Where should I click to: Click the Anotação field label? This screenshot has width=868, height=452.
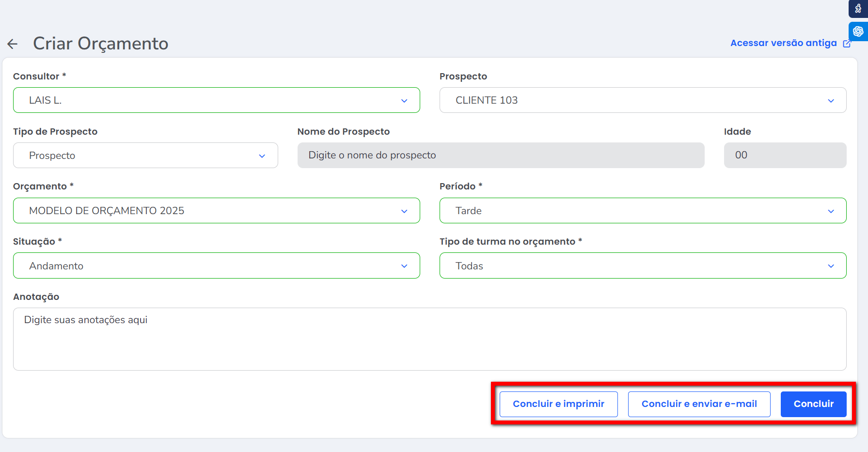click(x=36, y=297)
